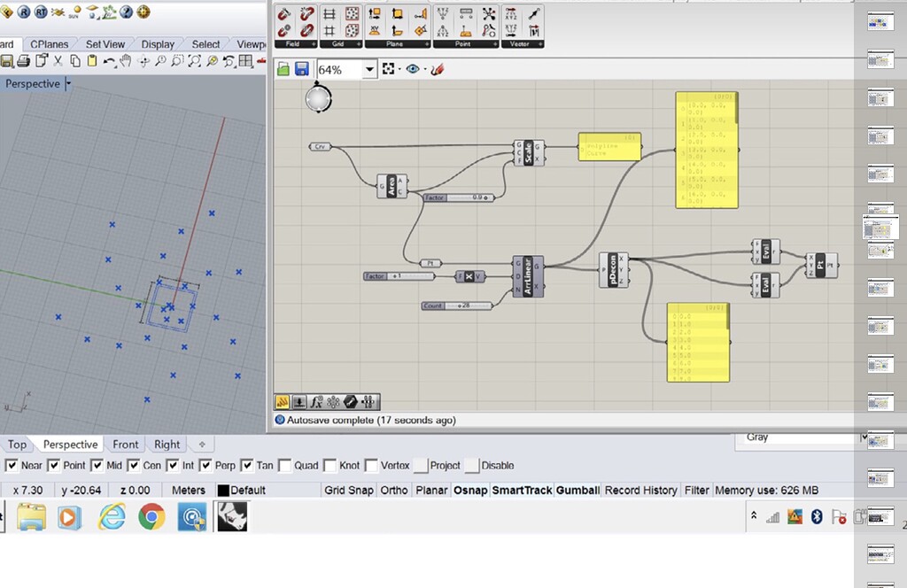Save the definition with the blue floppy disk icon
Viewport: 907px width, 588px height.
(x=301, y=68)
